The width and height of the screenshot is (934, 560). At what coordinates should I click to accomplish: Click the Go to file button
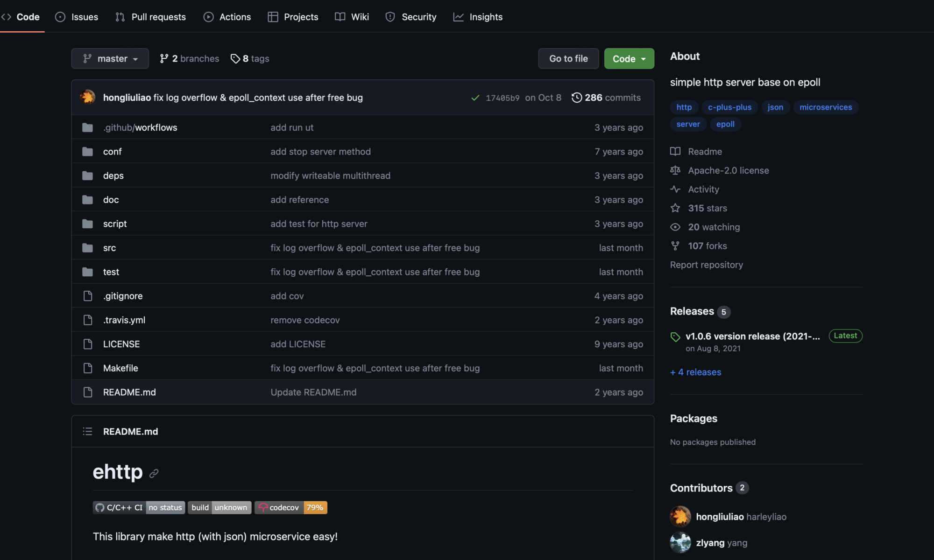(x=568, y=58)
